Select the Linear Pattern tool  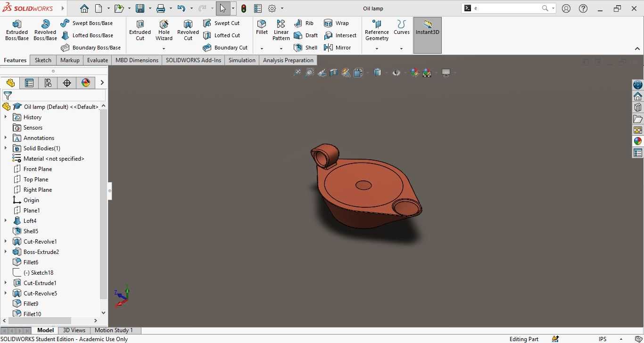(x=281, y=30)
